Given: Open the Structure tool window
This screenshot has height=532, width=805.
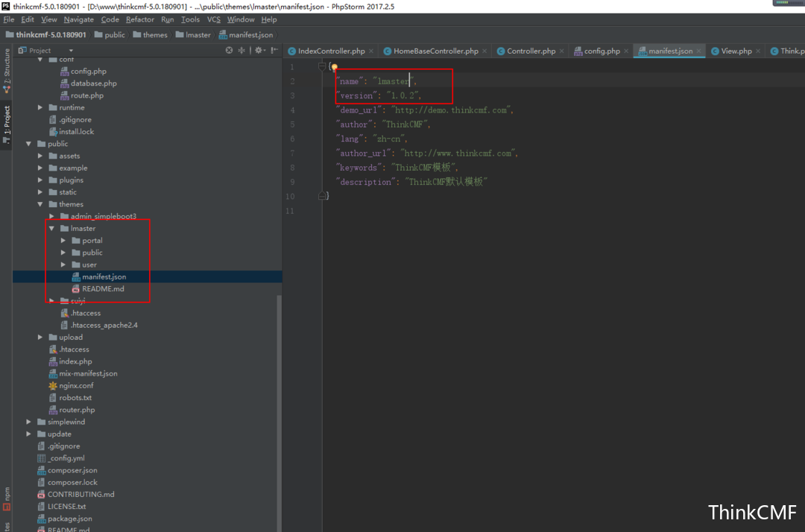Looking at the screenshot, I should point(7,69).
